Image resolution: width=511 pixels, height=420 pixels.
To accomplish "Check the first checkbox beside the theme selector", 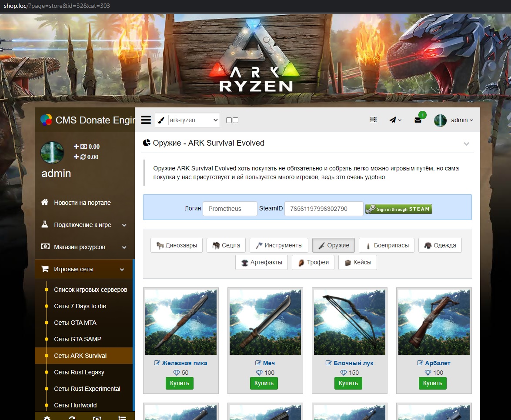I will point(229,120).
